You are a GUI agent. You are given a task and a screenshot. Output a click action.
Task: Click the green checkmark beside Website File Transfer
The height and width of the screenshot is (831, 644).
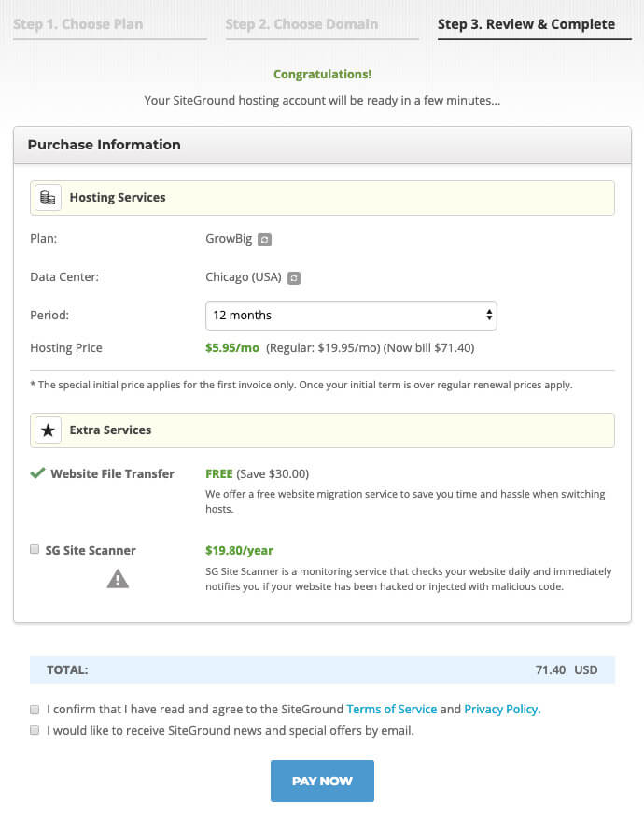click(37, 472)
